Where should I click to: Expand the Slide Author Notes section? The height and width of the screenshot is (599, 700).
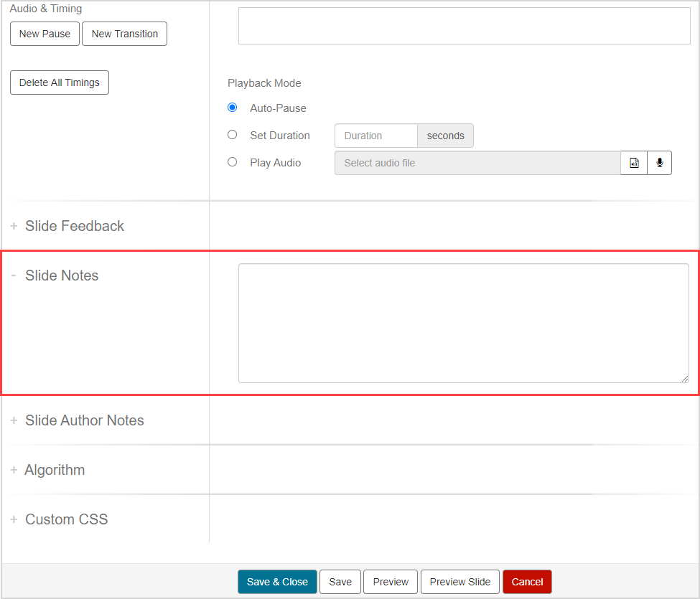tap(84, 420)
